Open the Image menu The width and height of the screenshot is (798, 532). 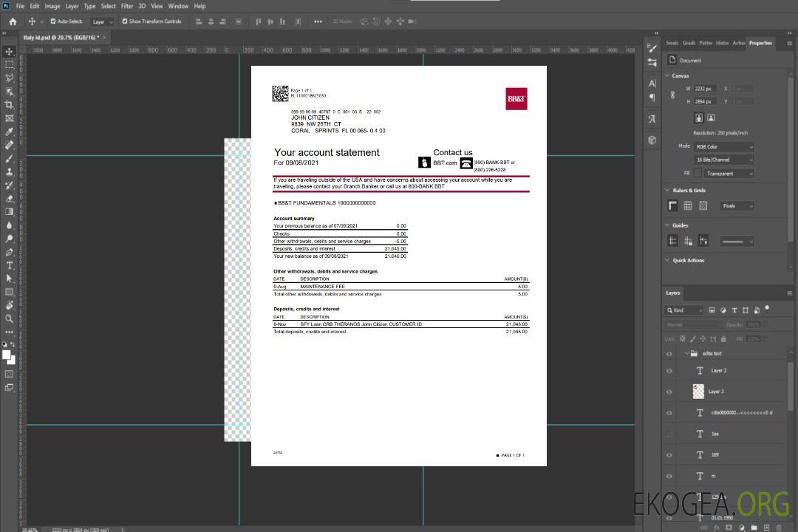(x=52, y=6)
